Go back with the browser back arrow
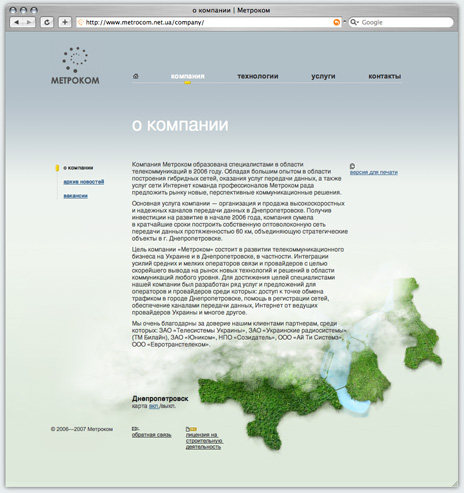The height and width of the screenshot is (493, 464). [x=16, y=22]
